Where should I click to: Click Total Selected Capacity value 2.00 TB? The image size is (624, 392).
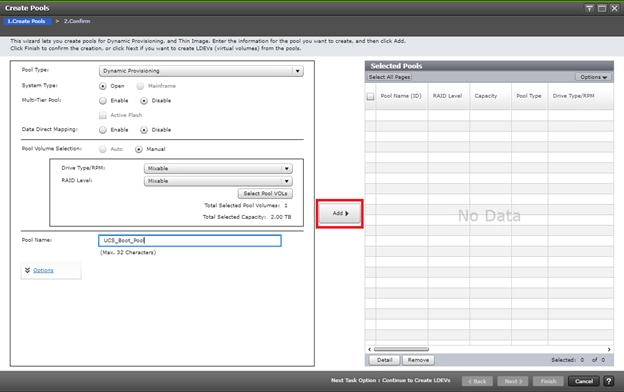pos(281,217)
